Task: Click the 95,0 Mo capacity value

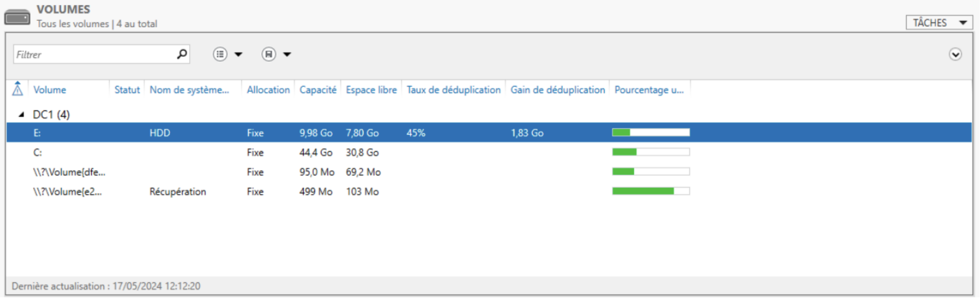Action: tap(317, 172)
